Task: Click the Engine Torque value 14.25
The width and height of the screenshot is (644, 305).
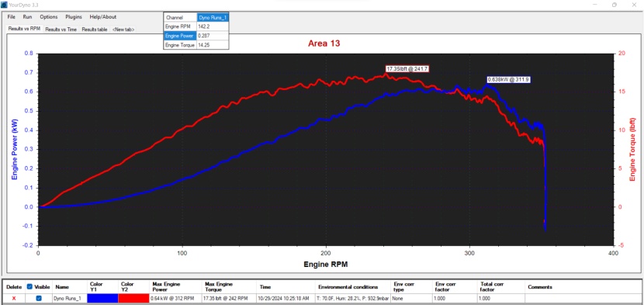Action: point(213,45)
